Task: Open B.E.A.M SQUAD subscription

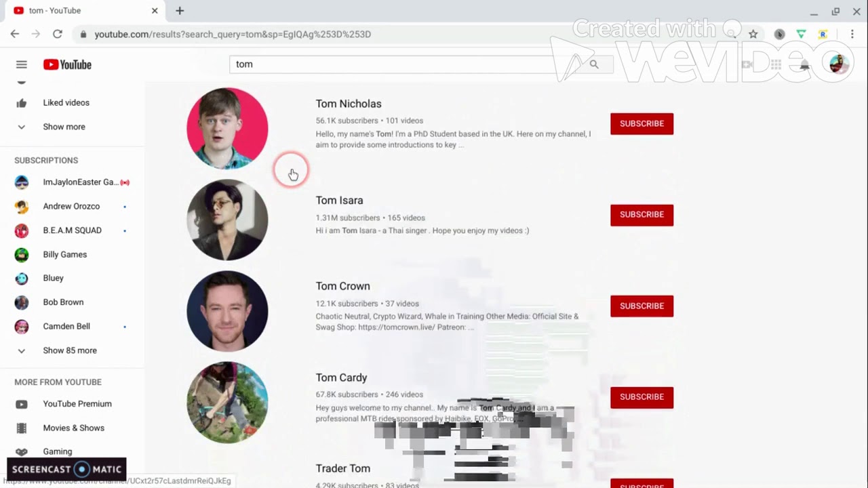Action: (72, 230)
